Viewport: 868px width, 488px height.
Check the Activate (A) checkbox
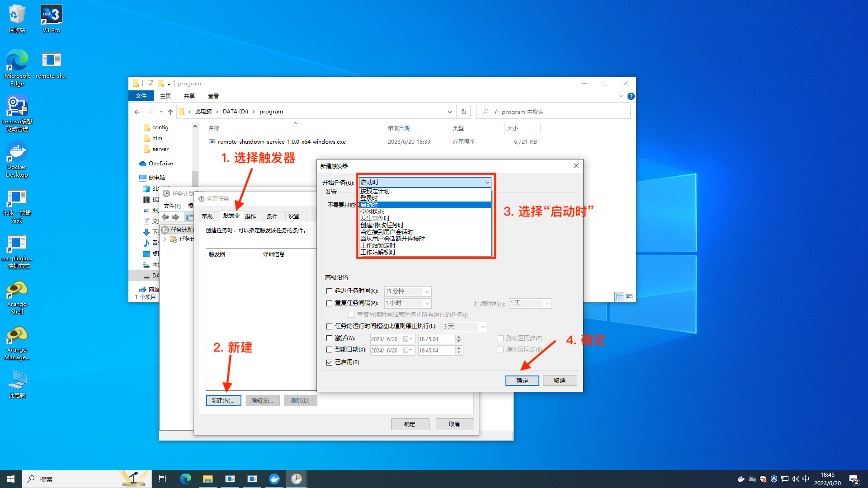329,338
